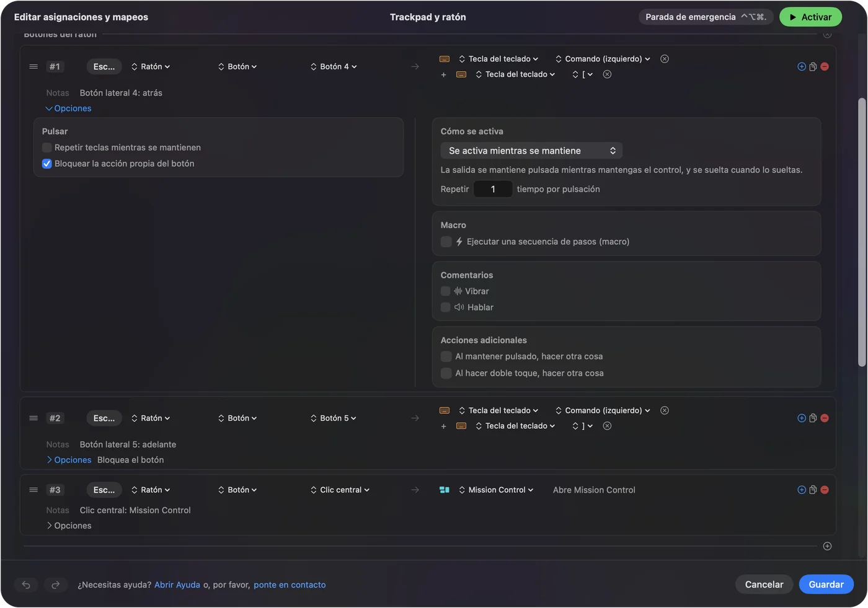Viewport: 868px width, 608px height.
Task: Add a new action to mapping #2
Action: click(802, 418)
